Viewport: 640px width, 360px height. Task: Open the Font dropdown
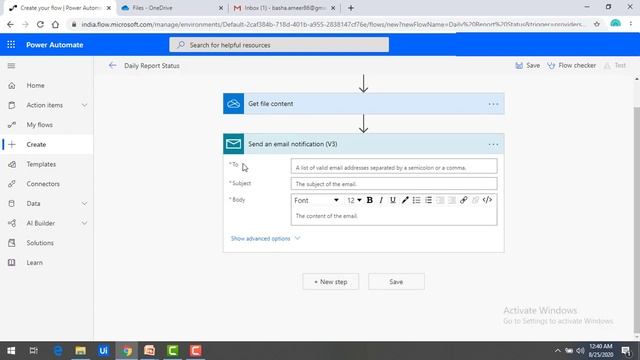coord(316,200)
